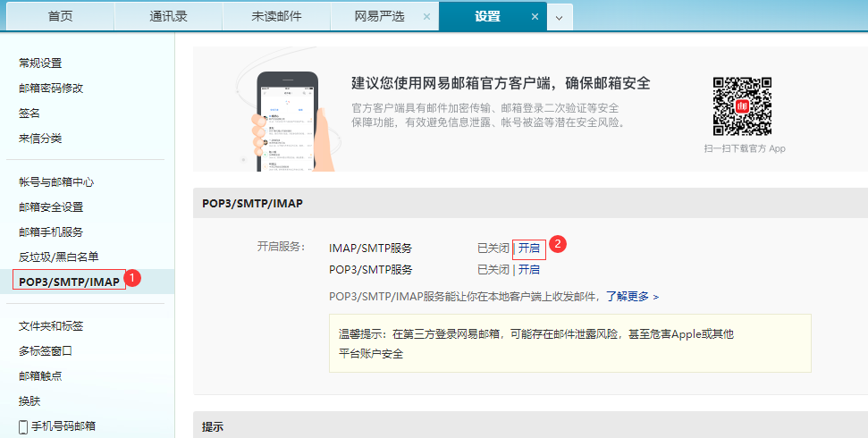Viewport: 868px width, 438px height.
Task: Close the 设置 tab
Action: click(535, 17)
